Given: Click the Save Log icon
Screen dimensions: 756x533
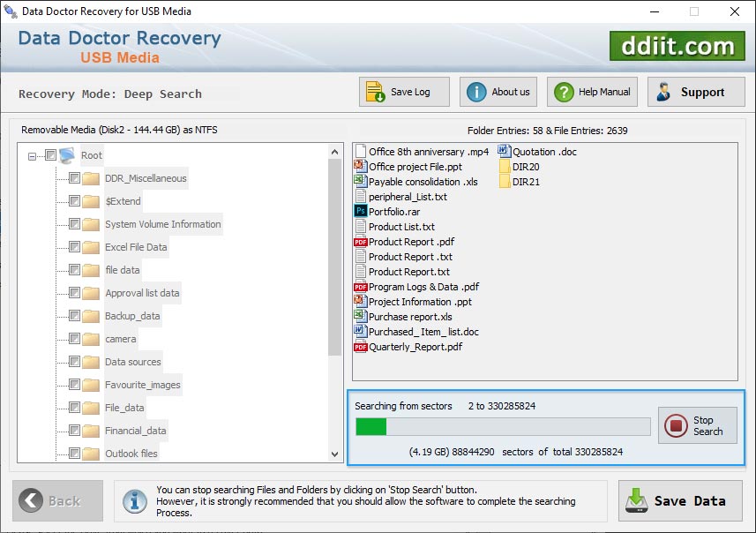Looking at the screenshot, I should click(374, 91).
